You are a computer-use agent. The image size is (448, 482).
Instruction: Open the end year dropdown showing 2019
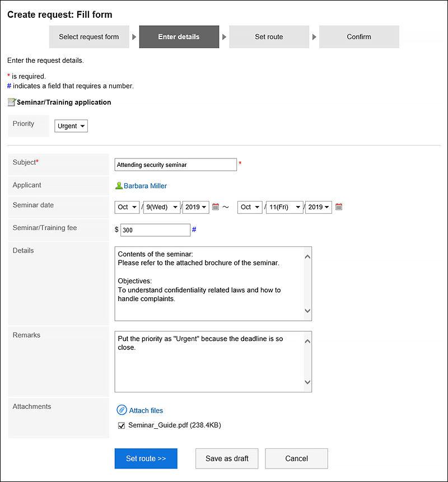[319, 207]
